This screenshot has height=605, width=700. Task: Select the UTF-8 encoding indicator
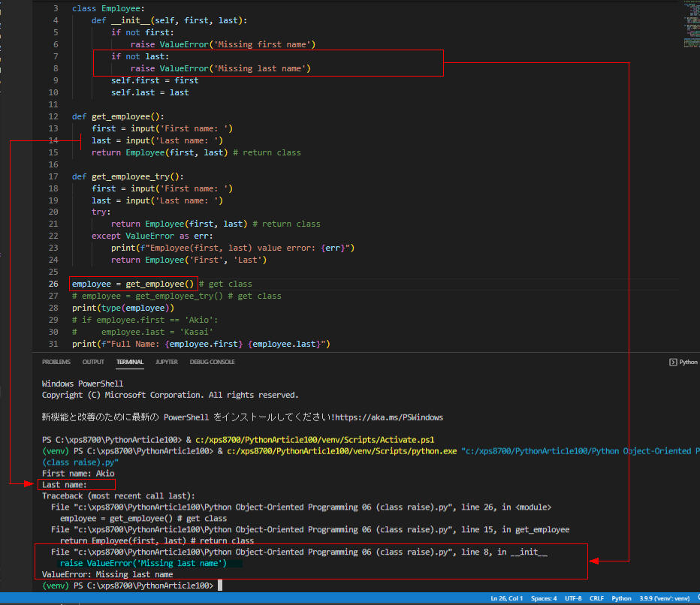pos(573,598)
